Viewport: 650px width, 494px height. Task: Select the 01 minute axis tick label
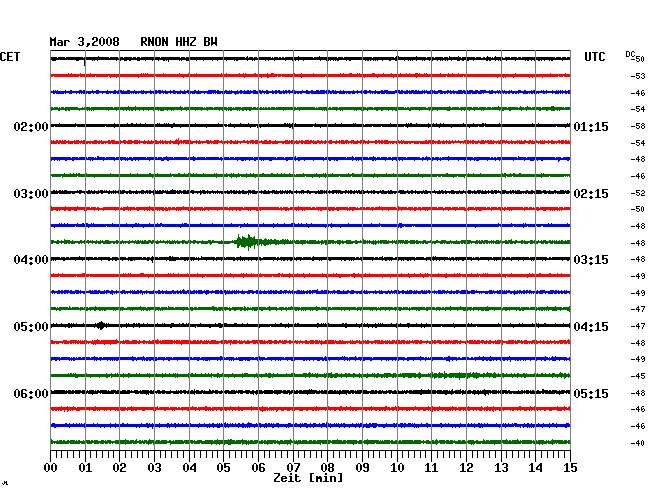(85, 467)
